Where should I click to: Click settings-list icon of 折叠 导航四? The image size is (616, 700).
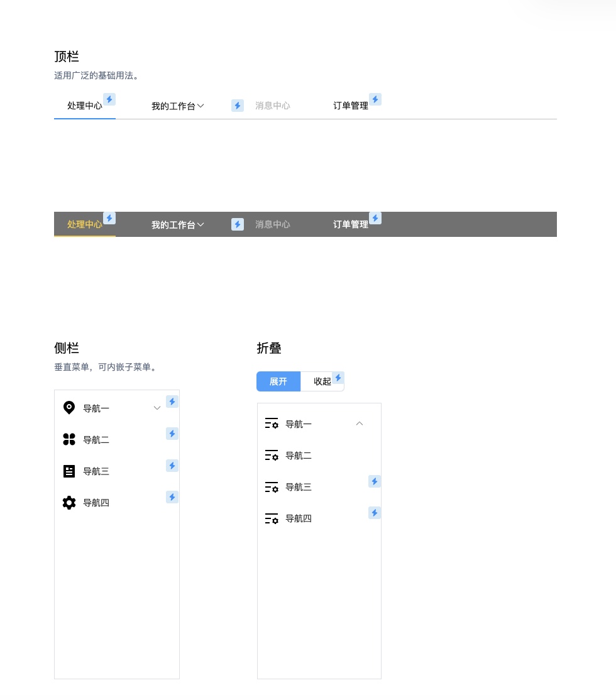[272, 518]
